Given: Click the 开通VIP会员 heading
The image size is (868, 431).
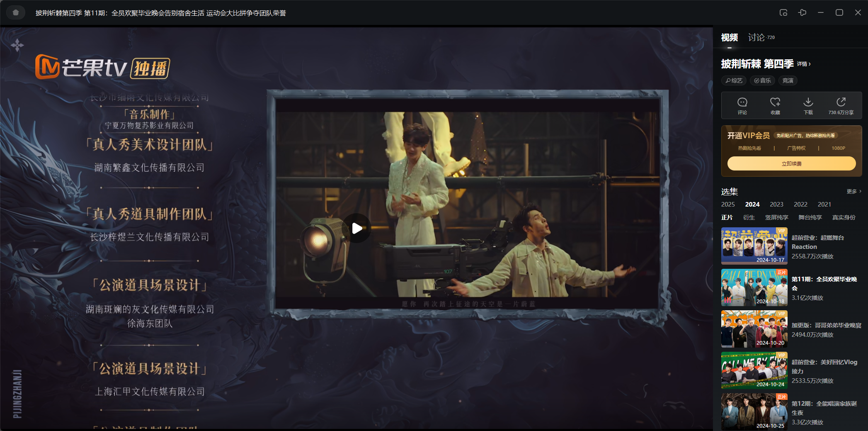Looking at the screenshot, I should pyautogui.click(x=749, y=136).
